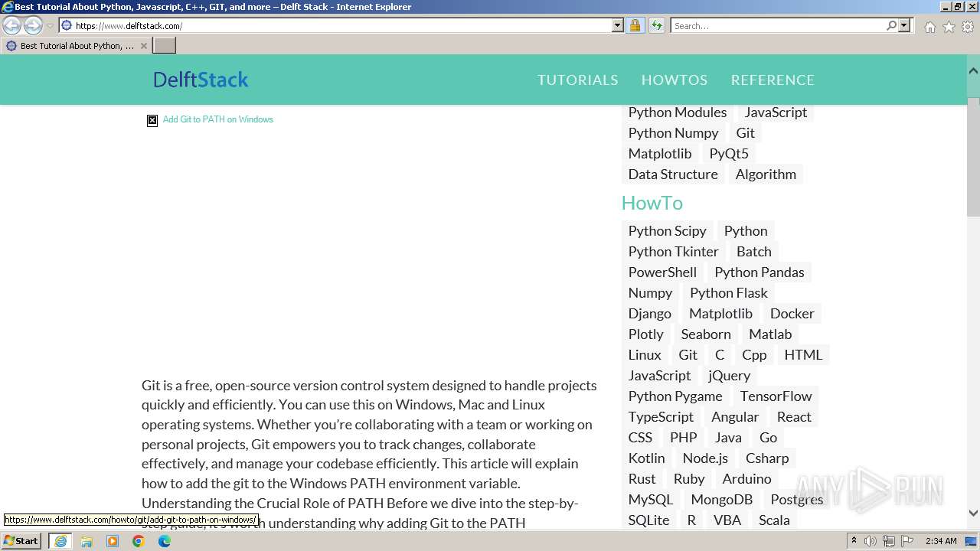The width and height of the screenshot is (980, 551).
Task: Open the REFERENCE menu
Action: [773, 80]
